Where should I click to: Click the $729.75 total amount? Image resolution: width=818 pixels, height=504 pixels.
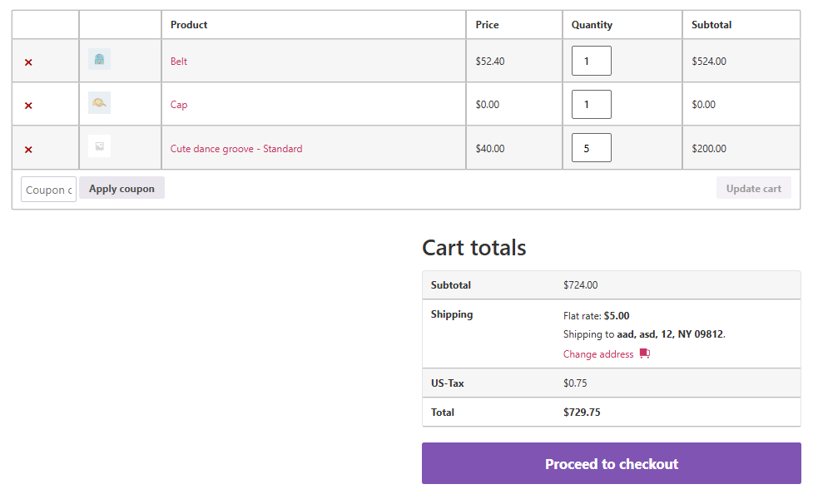[x=582, y=413]
